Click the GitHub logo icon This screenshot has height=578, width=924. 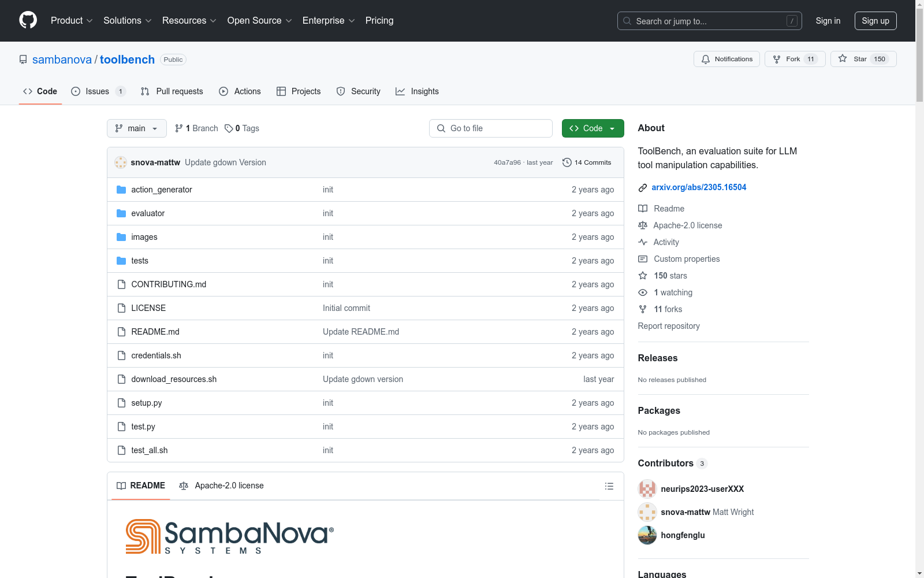pos(28,20)
